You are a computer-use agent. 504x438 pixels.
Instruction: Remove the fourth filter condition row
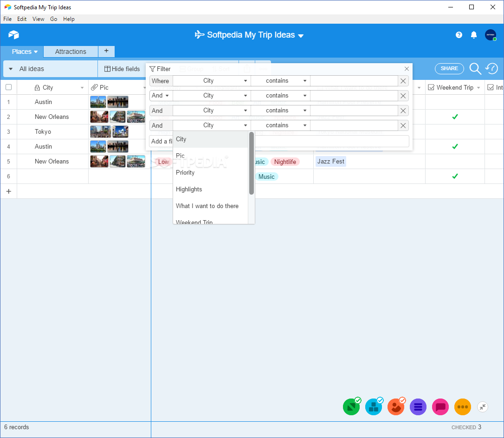(403, 125)
